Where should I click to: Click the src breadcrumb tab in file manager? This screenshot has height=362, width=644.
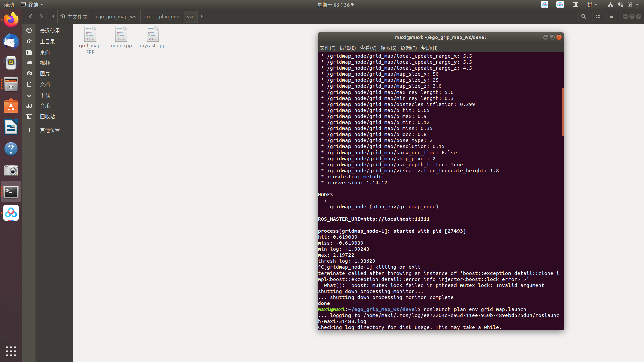pos(190,16)
